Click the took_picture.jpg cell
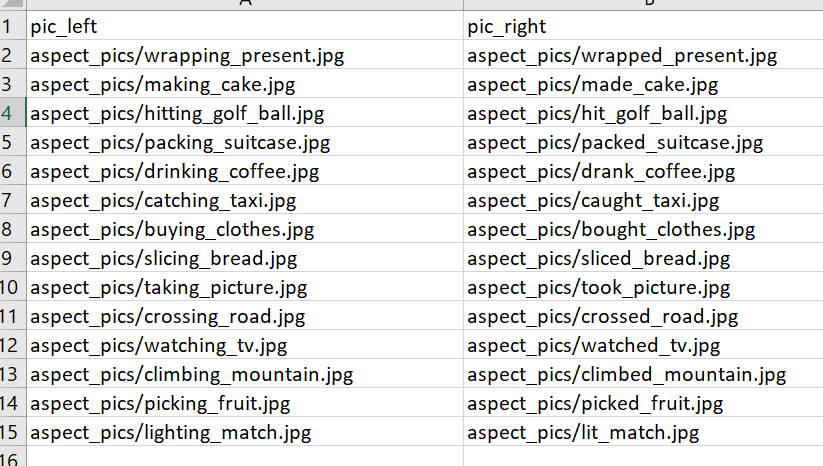The image size is (823, 466). coord(599,288)
